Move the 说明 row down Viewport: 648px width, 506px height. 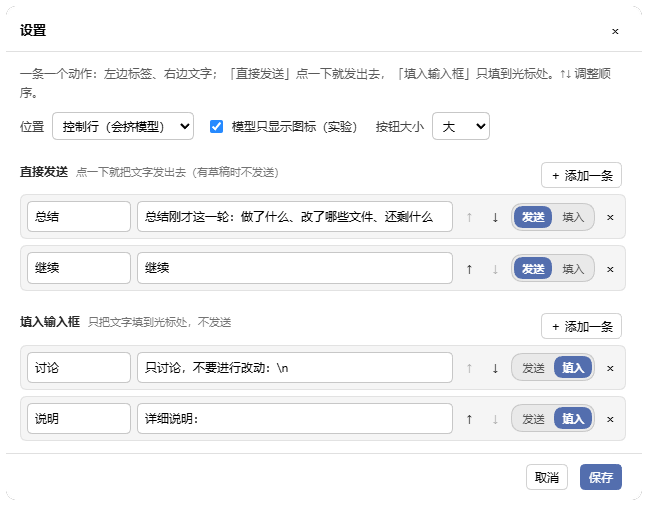[x=495, y=419]
